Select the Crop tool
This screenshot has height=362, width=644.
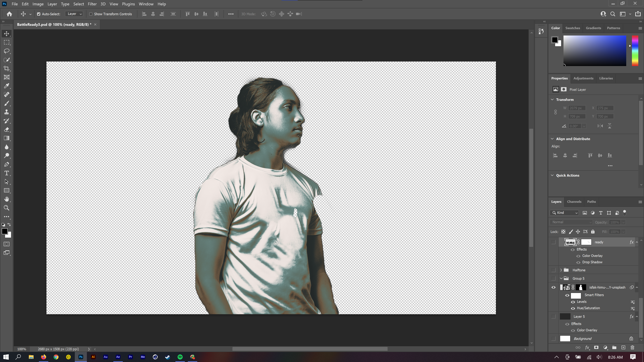click(x=7, y=68)
